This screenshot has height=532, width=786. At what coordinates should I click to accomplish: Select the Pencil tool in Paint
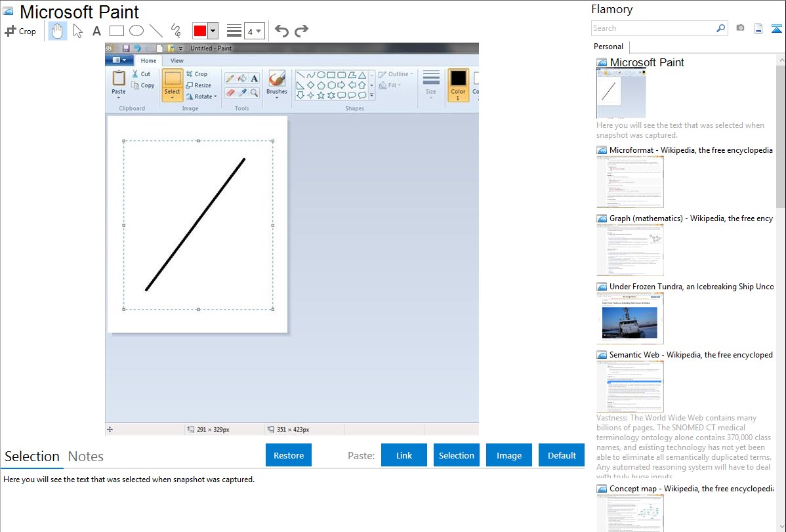(x=230, y=78)
